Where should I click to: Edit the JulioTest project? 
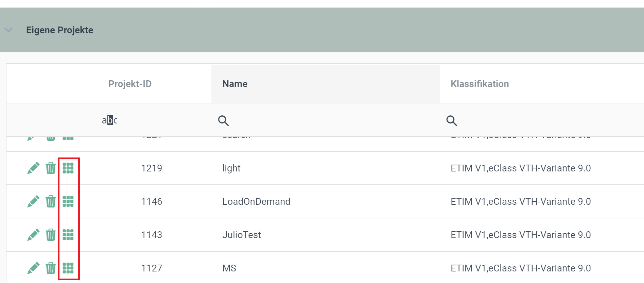click(x=33, y=235)
